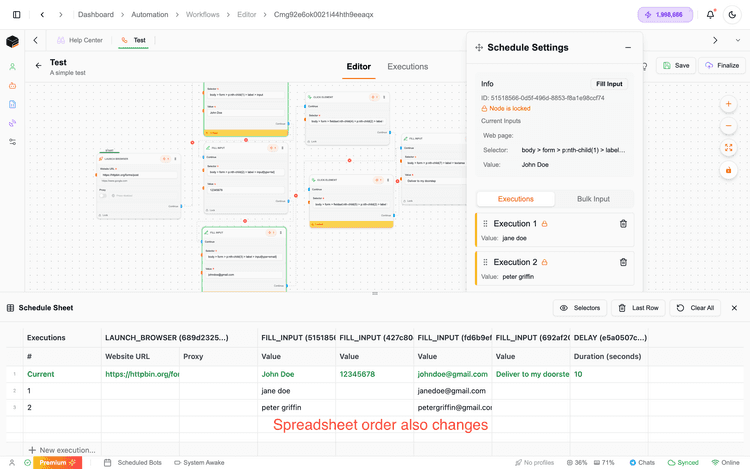750x469 pixels.
Task: Go forward using the top navigation chevron
Action: click(x=61, y=15)
